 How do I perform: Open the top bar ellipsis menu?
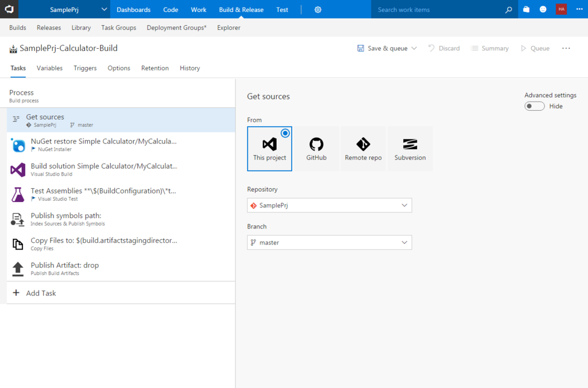tap(579, 9)
